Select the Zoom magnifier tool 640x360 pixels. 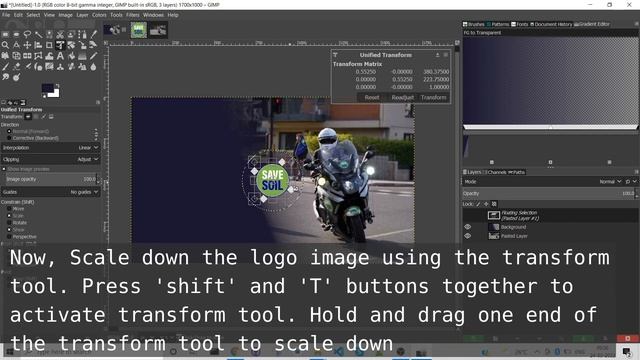[x=5, y=45]
